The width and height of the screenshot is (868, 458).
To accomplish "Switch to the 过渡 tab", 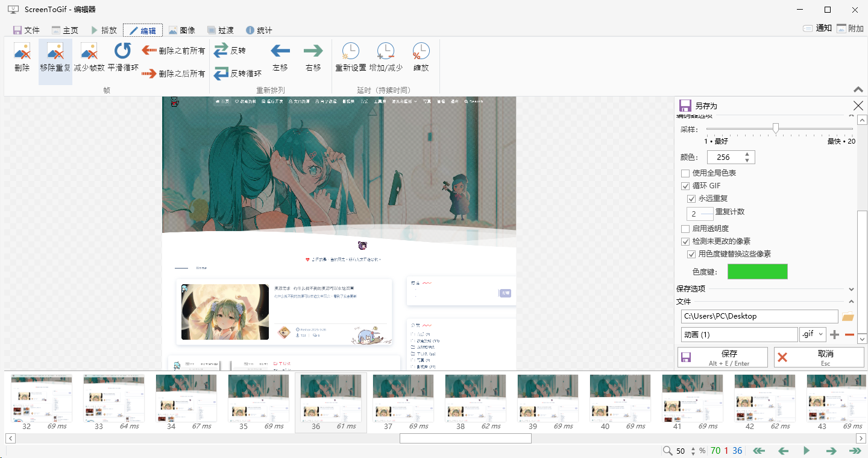I will coord(220,30).
